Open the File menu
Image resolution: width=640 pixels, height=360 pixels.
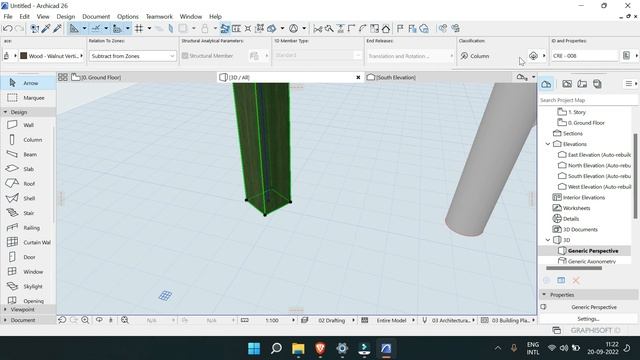(x=8, y=16)
